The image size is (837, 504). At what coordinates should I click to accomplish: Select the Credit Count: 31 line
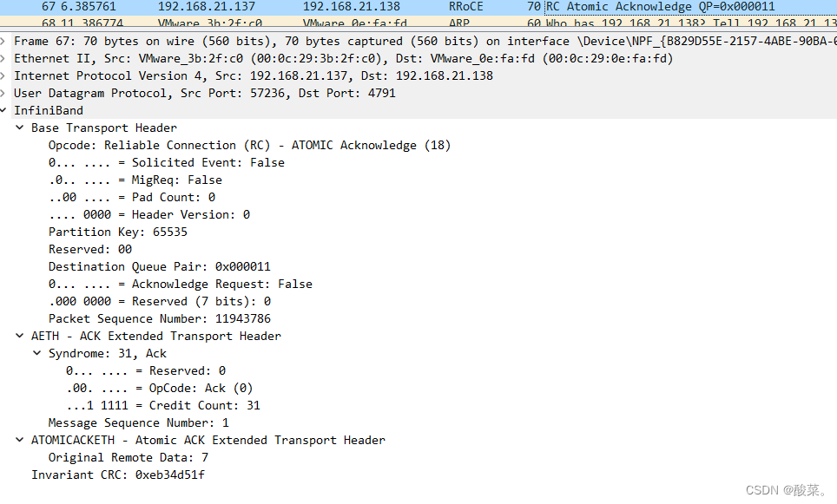(163, 405)
